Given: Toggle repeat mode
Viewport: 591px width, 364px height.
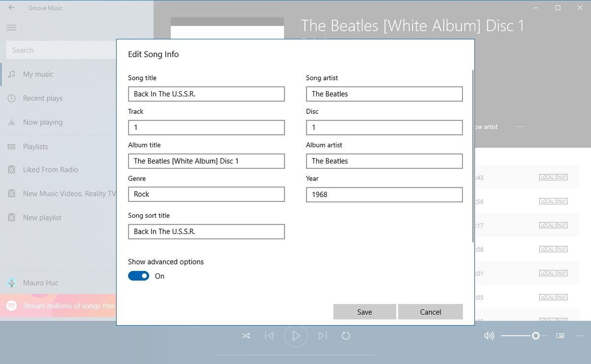Looking at the screenshot, I should (346, 335).
